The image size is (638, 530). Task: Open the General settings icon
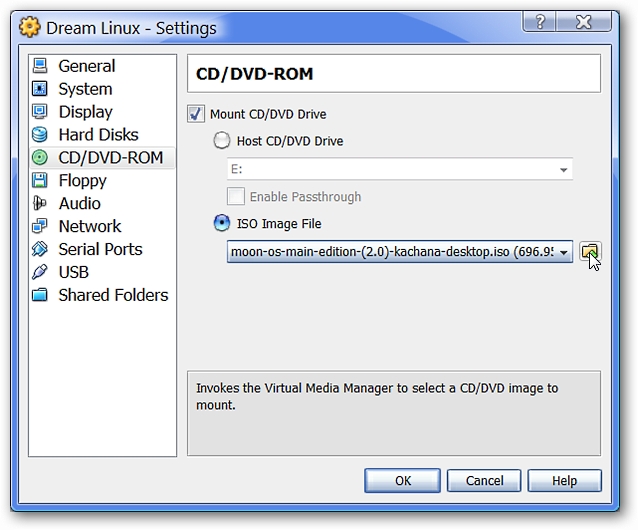(40, 66)
